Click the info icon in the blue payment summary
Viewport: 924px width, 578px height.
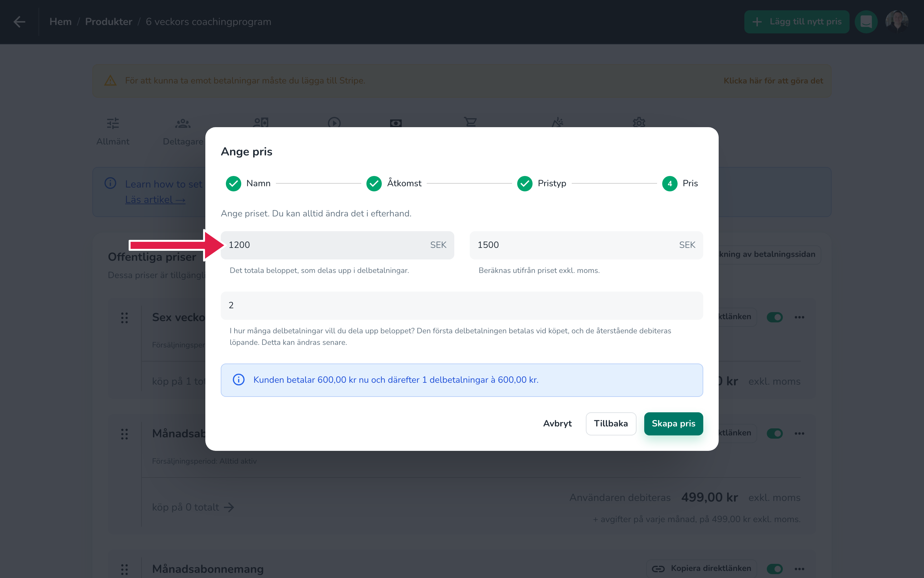click(x=239, y=380)
